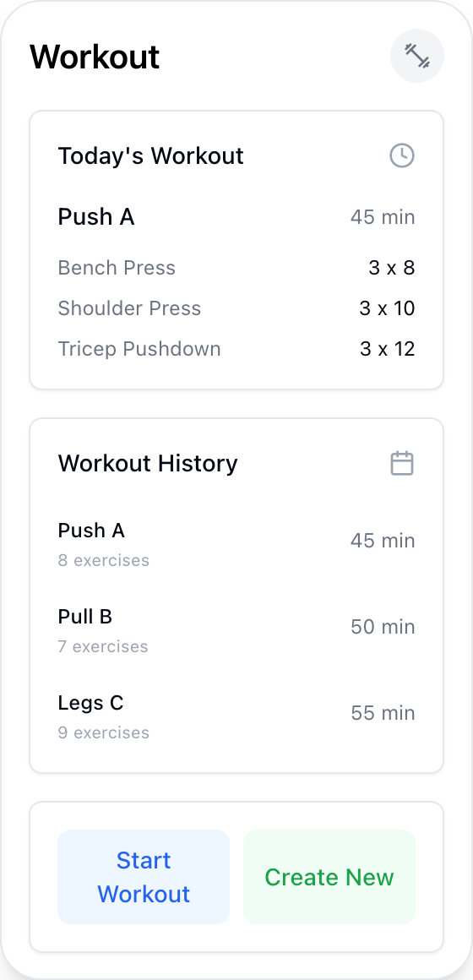This screenshot has width=473, height=980.
Task: Click the 3 x 10 sets label
Action: click(x=388, y=308)
